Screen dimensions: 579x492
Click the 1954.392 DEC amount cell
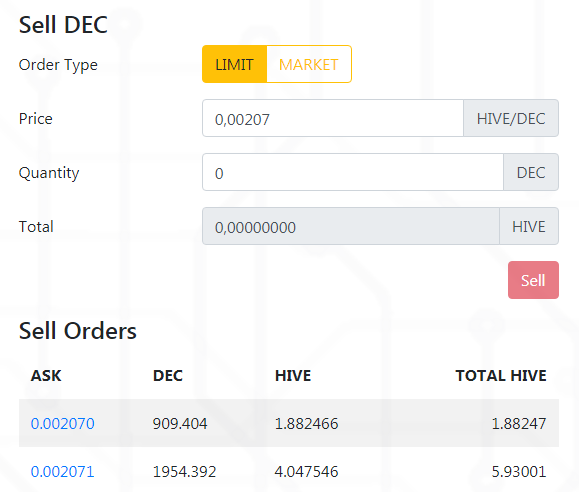(x=185, y=472)
